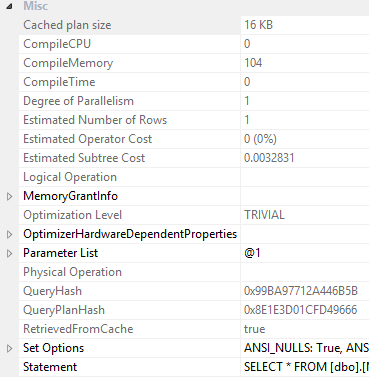Select RetrievedFromCache true value
This screenshot has height=377, width=369.
point(305,329)
